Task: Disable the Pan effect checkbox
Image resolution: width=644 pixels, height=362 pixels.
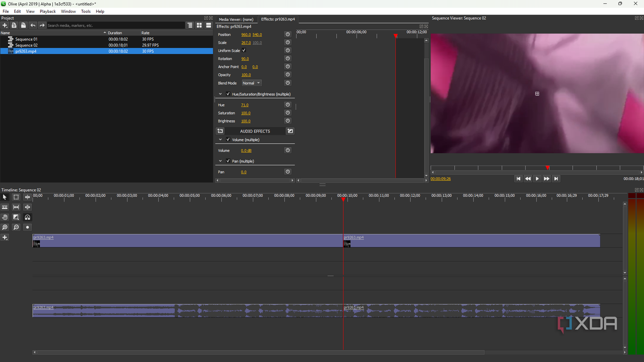Action: pos(228,161)
